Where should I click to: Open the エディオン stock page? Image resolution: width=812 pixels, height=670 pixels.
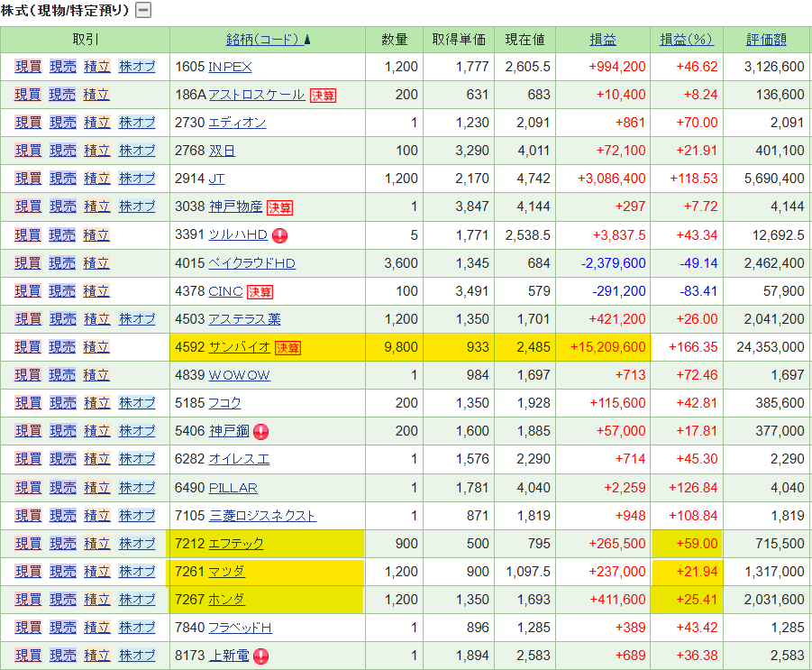coord(237,123)
